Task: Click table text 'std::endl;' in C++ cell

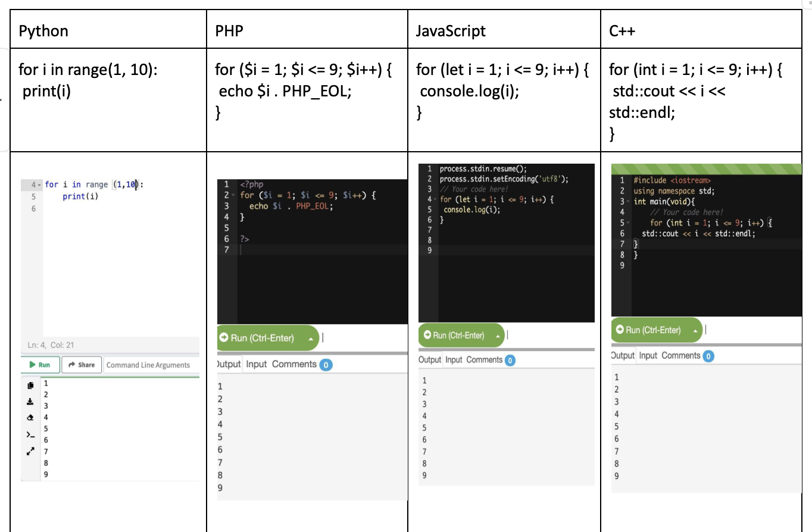Action: pyautogui.click(x=642, y=112)
